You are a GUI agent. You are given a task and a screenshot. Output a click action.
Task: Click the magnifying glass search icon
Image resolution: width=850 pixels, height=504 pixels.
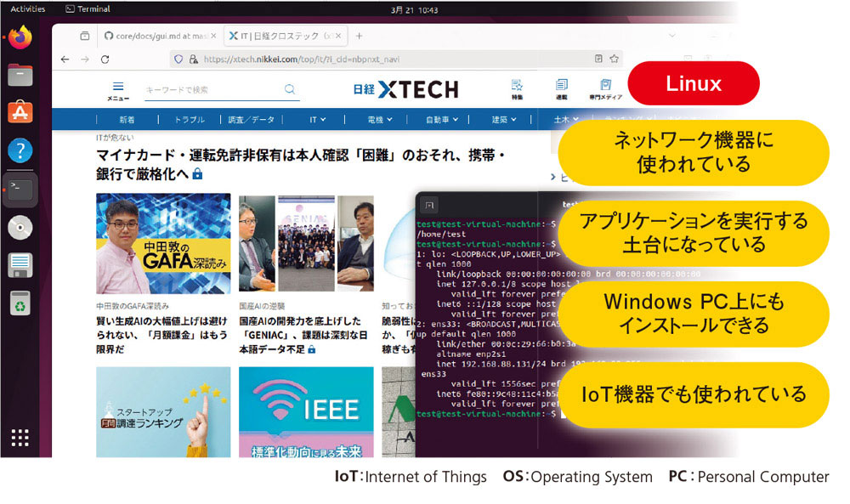290,88
